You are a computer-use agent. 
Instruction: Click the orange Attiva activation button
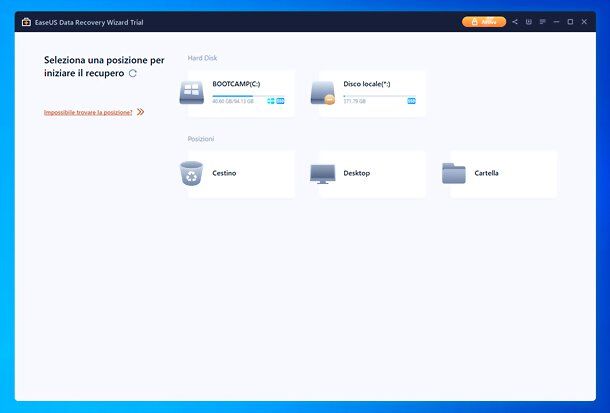(484, 22)
